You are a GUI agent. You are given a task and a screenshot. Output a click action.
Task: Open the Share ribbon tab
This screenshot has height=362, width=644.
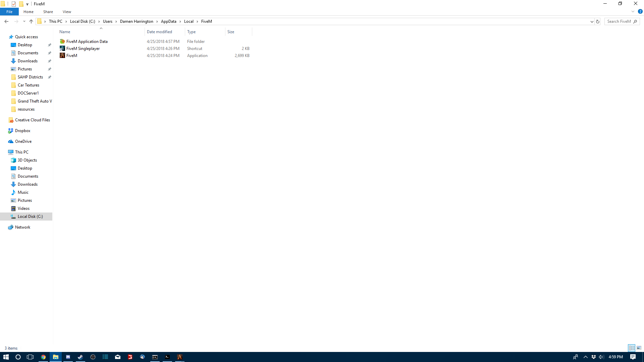pos(48,12)
